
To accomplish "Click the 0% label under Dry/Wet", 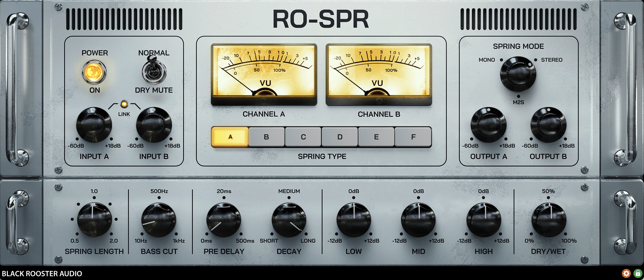I will pos(529,241).
